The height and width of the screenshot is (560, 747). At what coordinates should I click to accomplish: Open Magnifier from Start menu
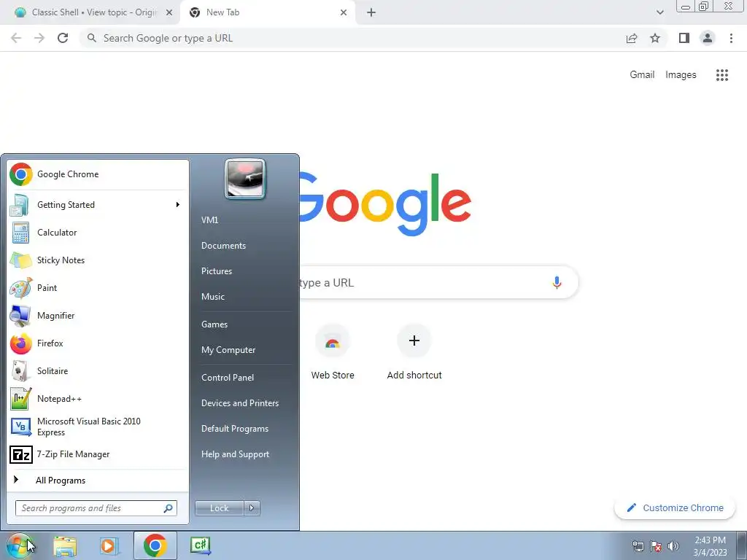pyautogui.click(x=98, y=315)
